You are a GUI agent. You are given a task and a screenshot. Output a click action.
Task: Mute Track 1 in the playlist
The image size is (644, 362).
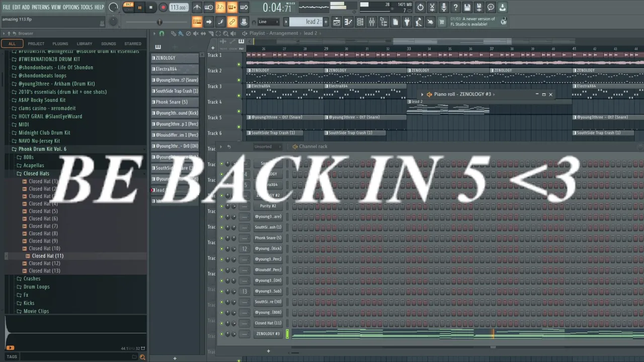tap(239, 64)
